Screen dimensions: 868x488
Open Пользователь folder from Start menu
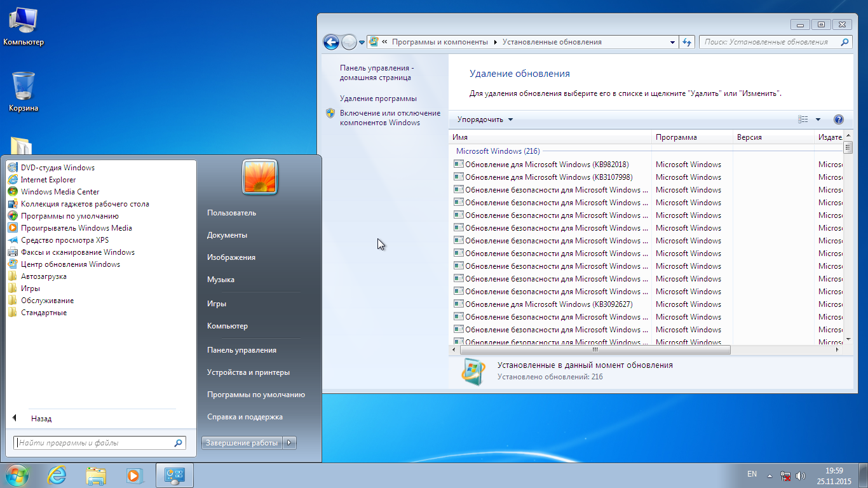(231, 213)
